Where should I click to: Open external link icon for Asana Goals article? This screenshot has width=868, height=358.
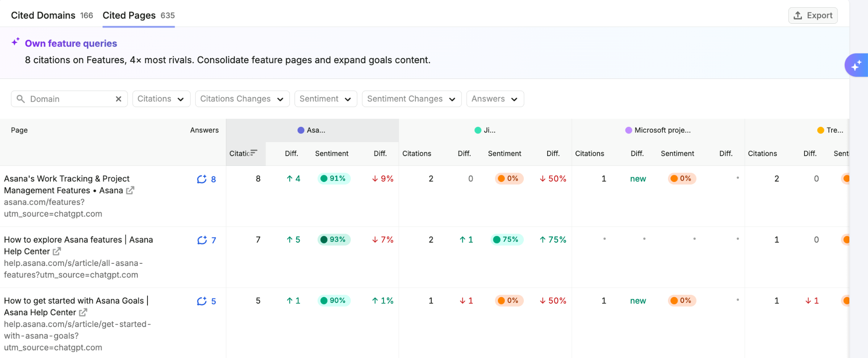point(83,313)
